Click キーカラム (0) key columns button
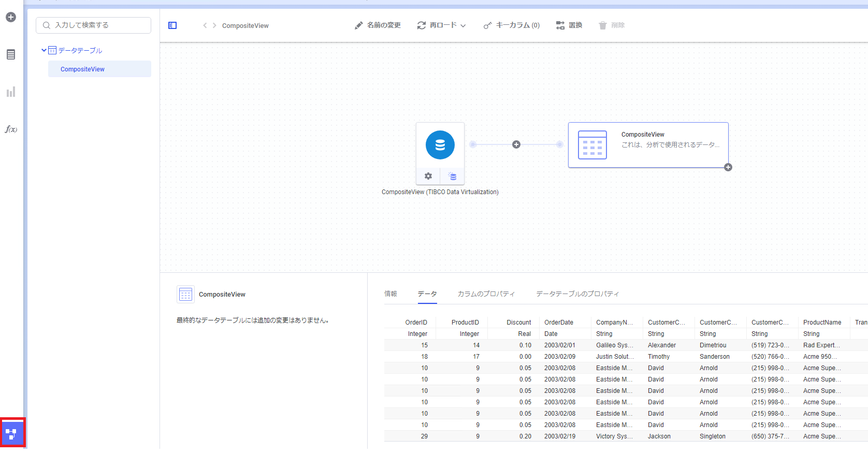The height and width of the screenshot is (469, 868). tap(512, 25)
